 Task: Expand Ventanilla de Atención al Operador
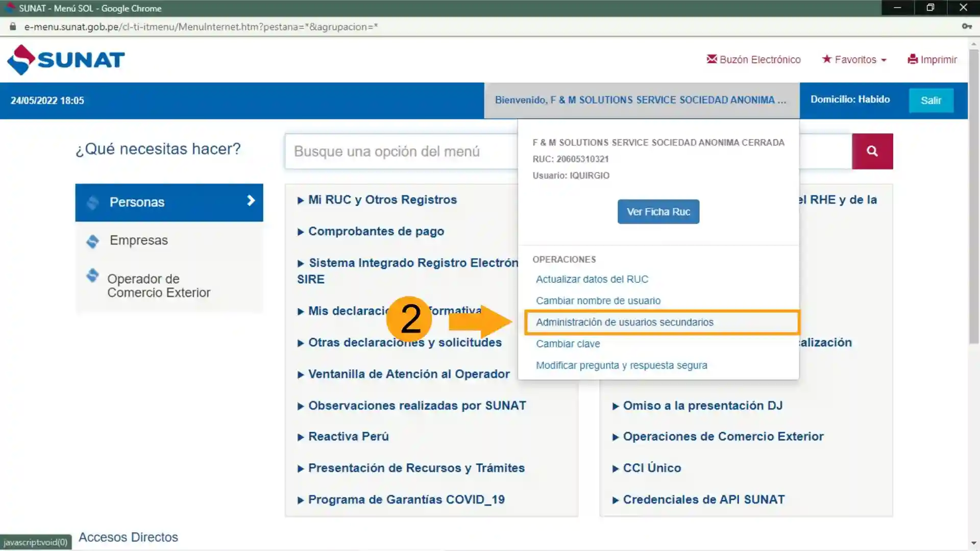pyautogui.click(x=403, y=374)
